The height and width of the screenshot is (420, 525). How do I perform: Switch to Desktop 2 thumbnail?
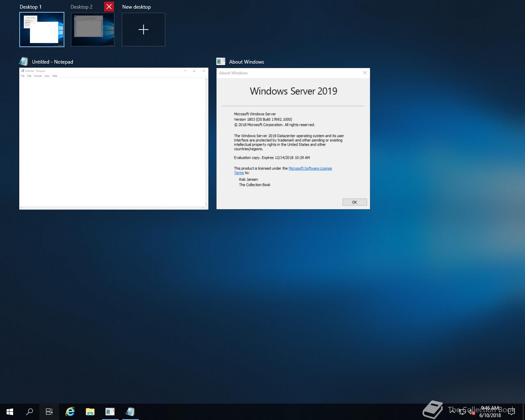coord(93,30)
